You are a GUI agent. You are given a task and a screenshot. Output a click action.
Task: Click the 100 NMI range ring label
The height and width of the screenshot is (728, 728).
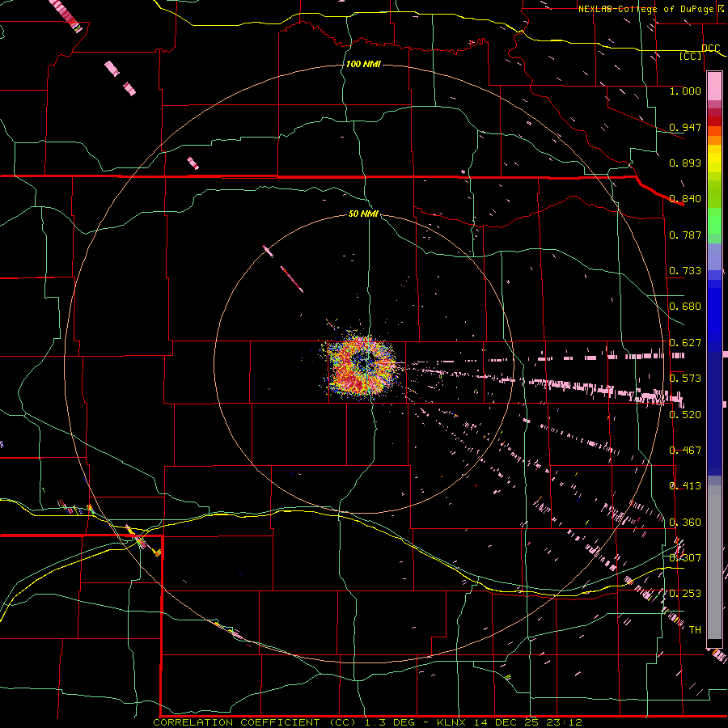point(363,64)
